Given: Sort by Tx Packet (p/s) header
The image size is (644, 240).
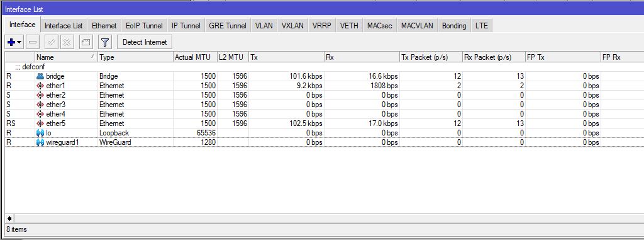Looking at the screenshot, I should (431, 57).
